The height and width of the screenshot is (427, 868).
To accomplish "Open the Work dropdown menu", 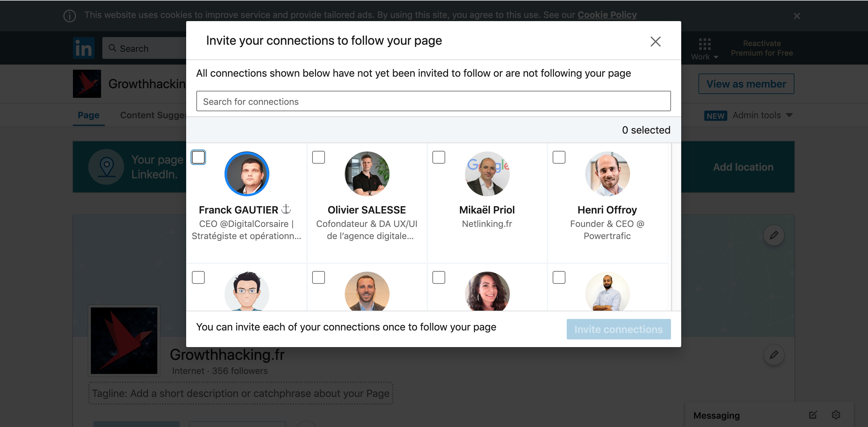I will 704,57.
